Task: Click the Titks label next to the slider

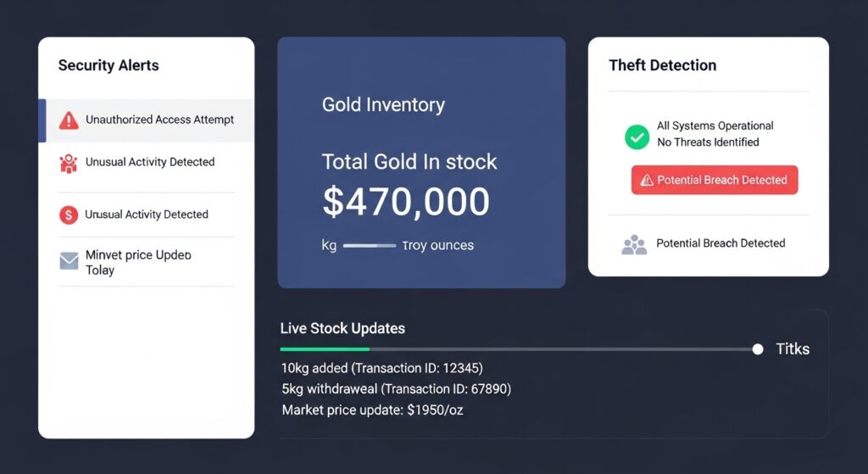Action: [793, 349]
